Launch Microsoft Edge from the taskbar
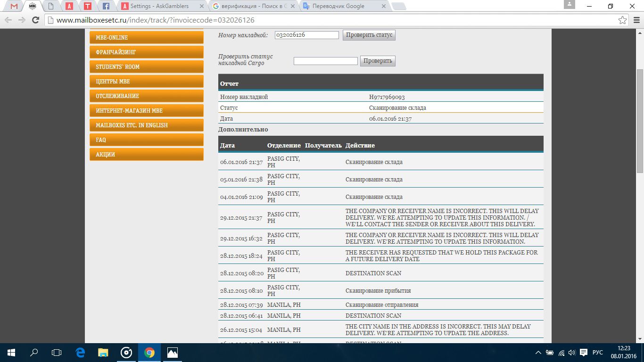Viewport: 644px width, 362px height. (x=80, y=353)
